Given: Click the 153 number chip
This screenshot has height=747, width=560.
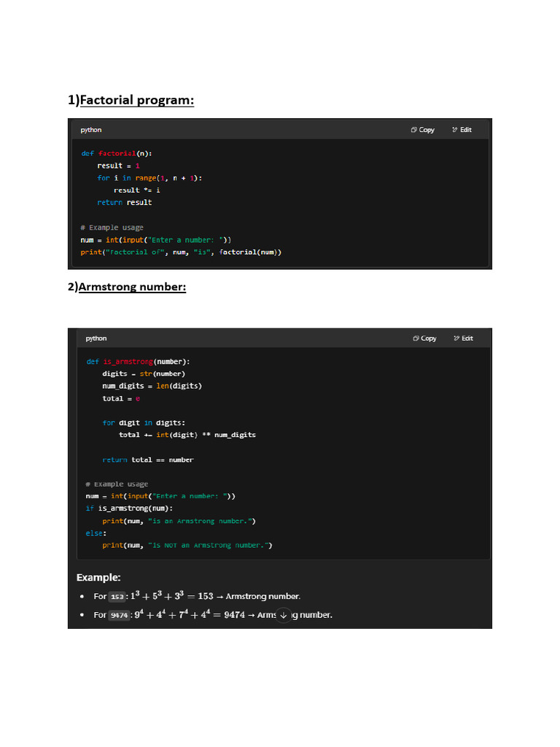Looking at the screenshot, I should point(117,596).
